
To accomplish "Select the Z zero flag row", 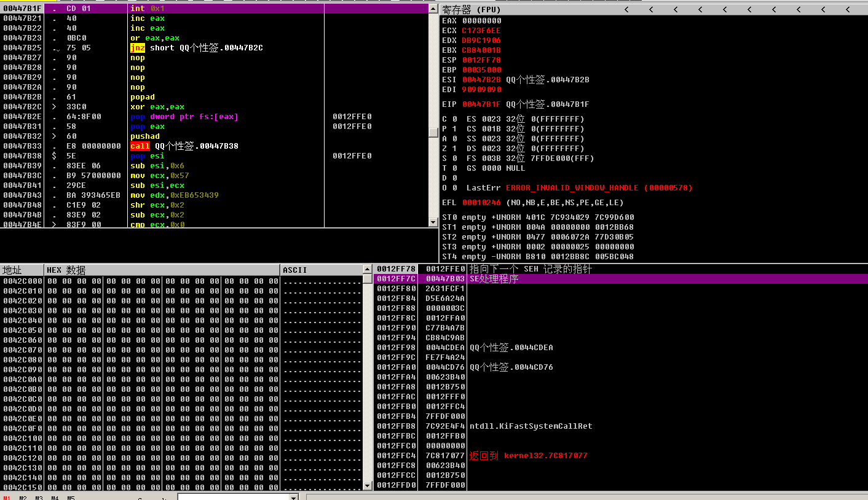I will click(x=513, y=149).
